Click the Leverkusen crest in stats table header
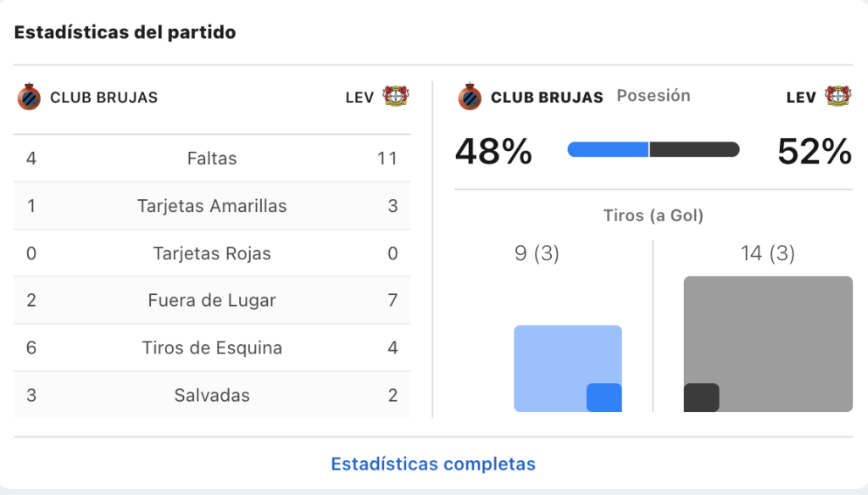The image size is (868, 495). click(396, 97)
